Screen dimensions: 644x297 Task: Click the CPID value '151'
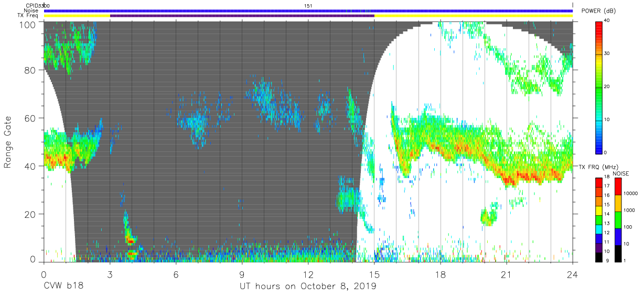(x=308, y=6)
